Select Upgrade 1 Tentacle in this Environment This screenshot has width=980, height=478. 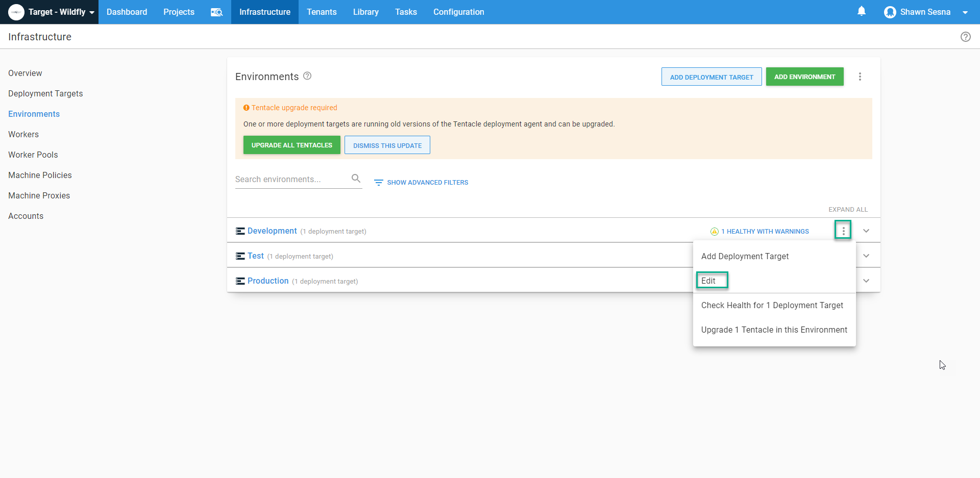point(774,330)
